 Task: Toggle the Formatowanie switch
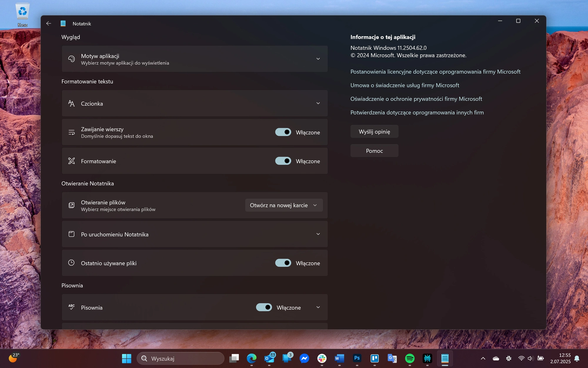pos(283,161)
